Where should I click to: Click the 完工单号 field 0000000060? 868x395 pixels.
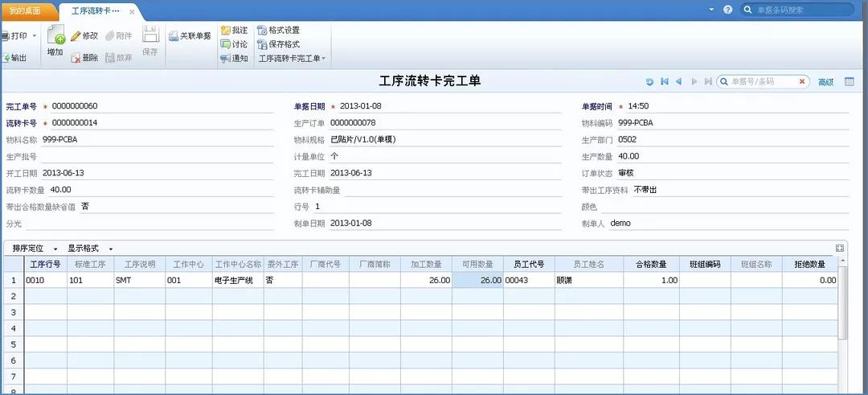(162, 106)
